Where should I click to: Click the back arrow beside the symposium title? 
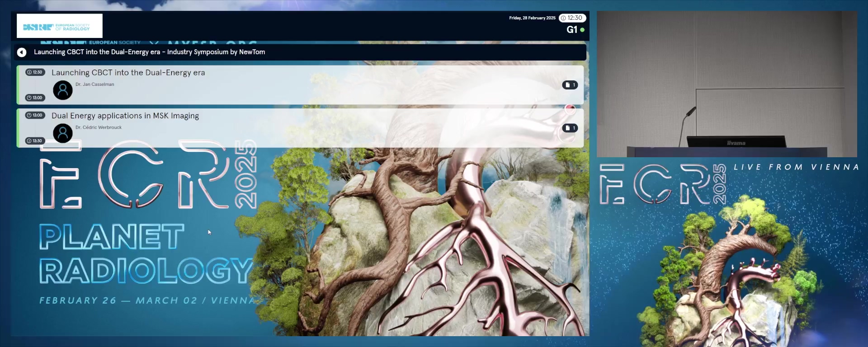tap(22, 52)
